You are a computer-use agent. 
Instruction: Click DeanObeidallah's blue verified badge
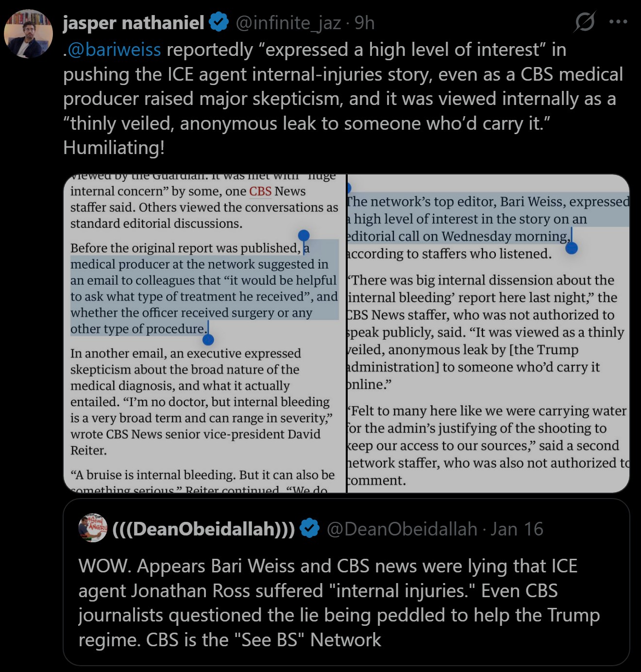[x=309, y=528]
